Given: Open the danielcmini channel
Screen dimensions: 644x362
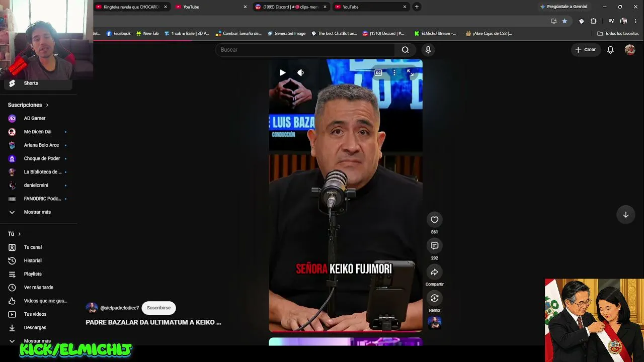Looking at the screenshot, I should (38, 186).
